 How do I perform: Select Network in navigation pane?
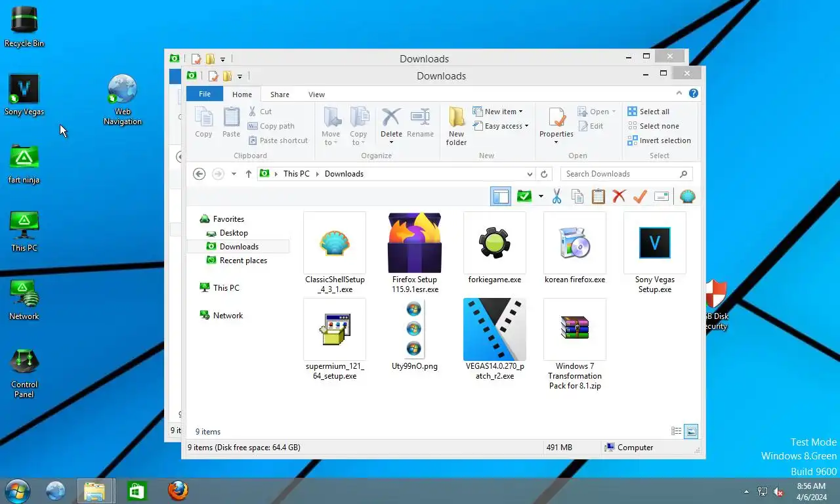(x=228, y=316)
